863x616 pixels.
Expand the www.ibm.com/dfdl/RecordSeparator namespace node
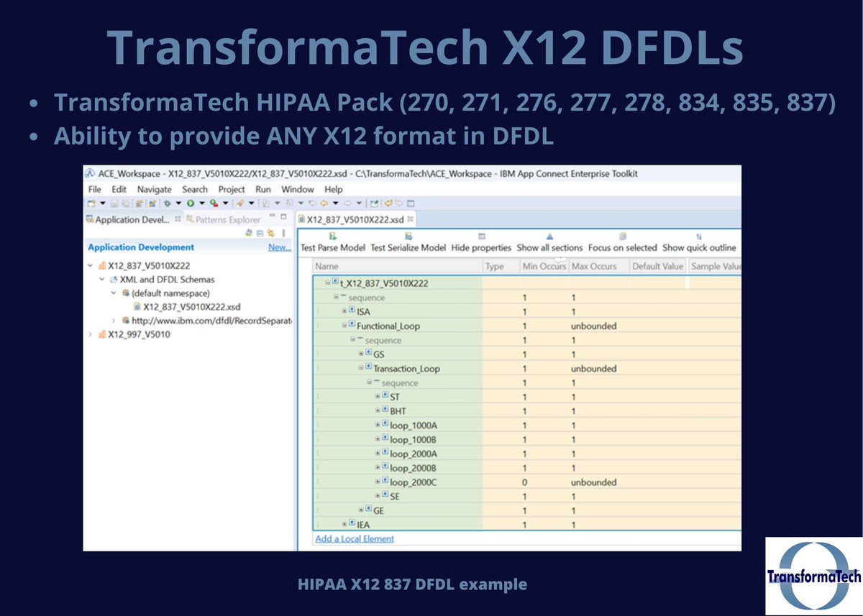pyautogui.click(x=114, y=320)
